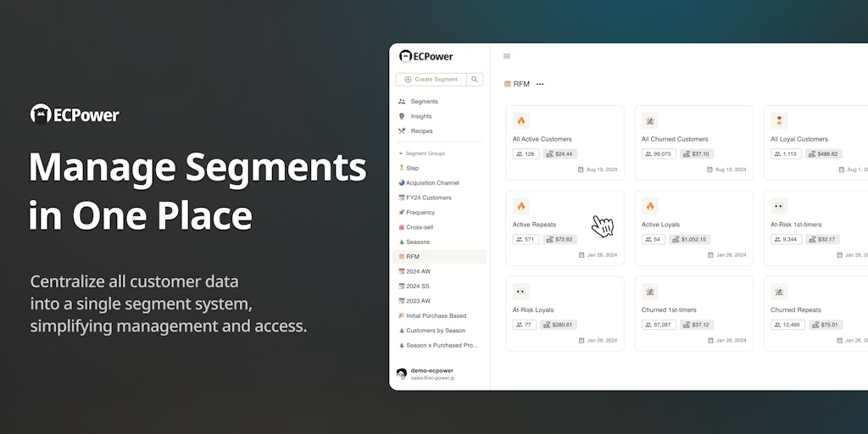Viewport: 868px width, 434px height.
Task: Toggle the hamburger sidebar menu icon
Action: 507,56
